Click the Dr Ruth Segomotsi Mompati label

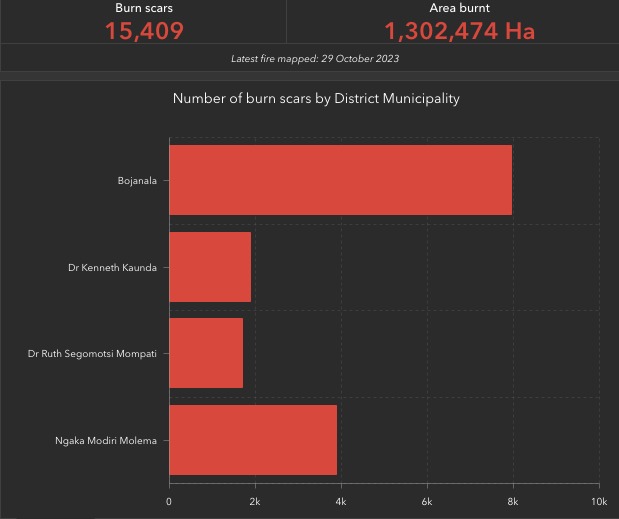(x=92, y=354)
